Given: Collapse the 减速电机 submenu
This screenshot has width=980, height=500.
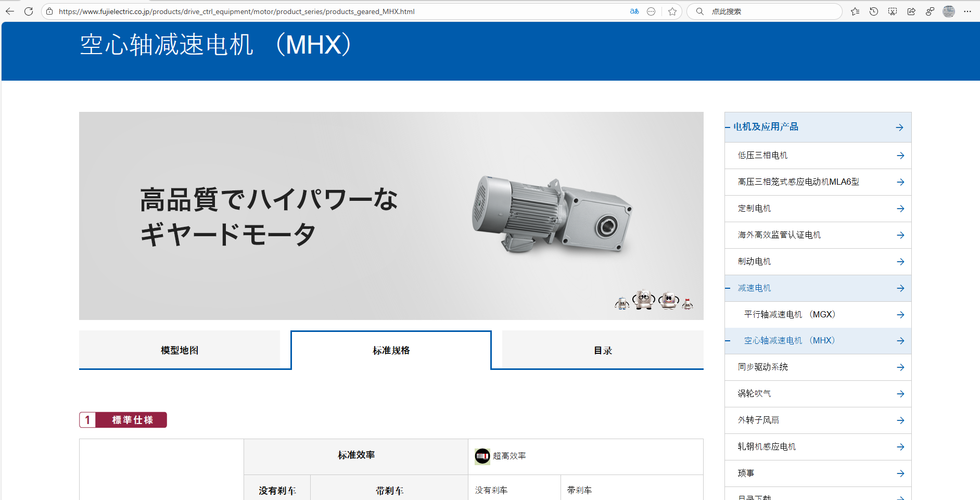Looking at the screenshot, I should [728, 288].
